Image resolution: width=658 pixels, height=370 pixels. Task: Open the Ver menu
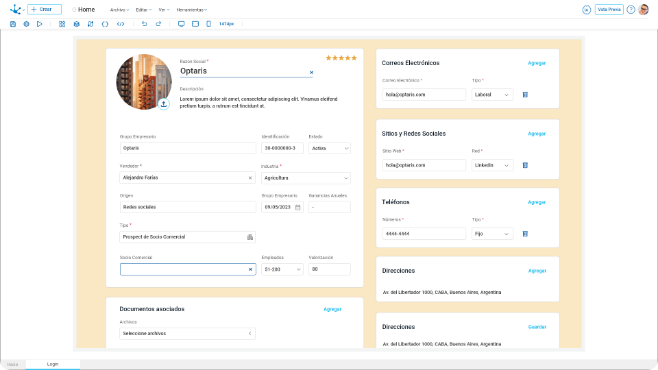pos(164,10)
